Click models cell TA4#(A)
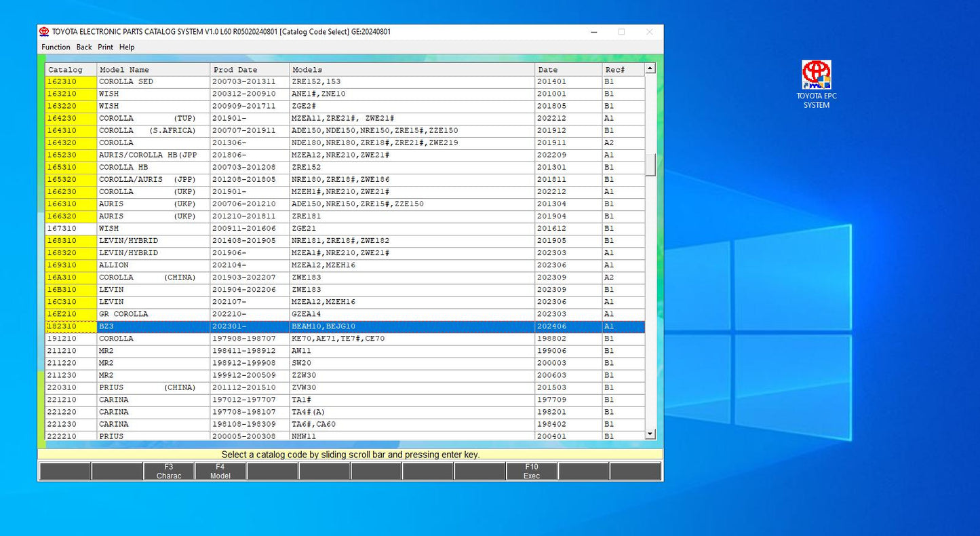The height and width of the screenshot is (536, 980). point(412,412)
